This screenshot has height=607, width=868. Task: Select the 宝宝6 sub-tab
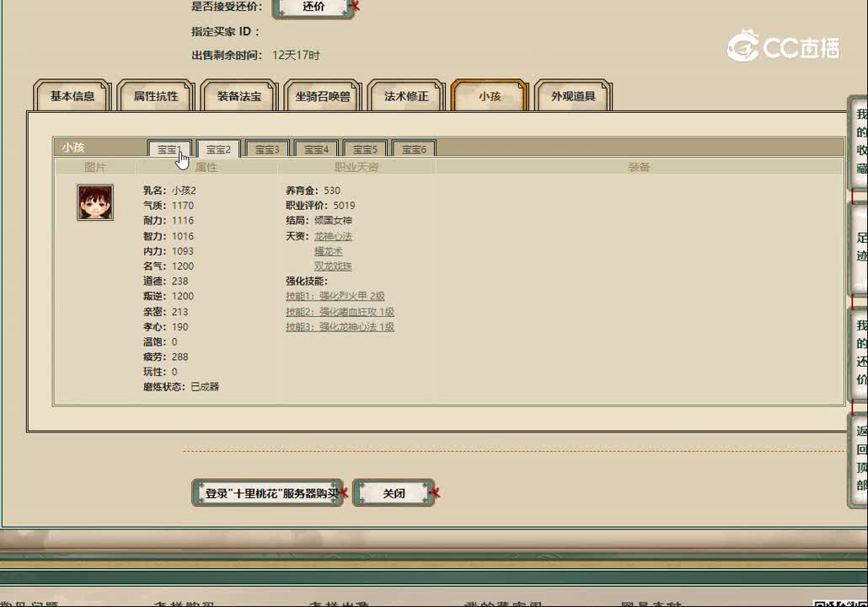pos(414,148)
